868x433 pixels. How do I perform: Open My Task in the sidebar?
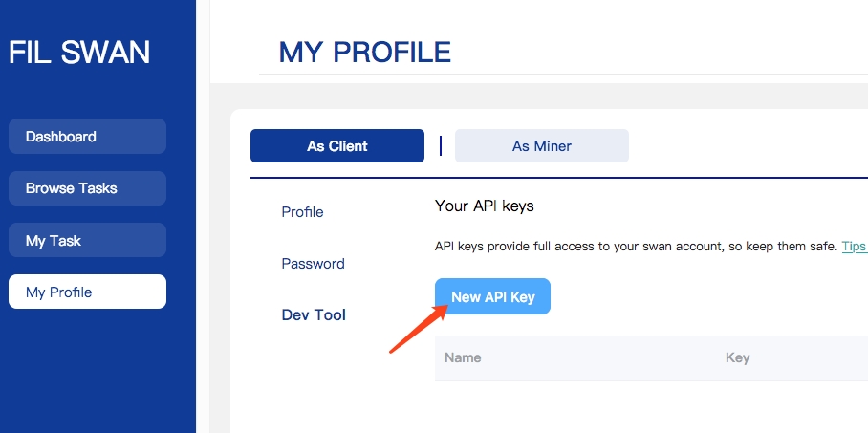[87, 241]
